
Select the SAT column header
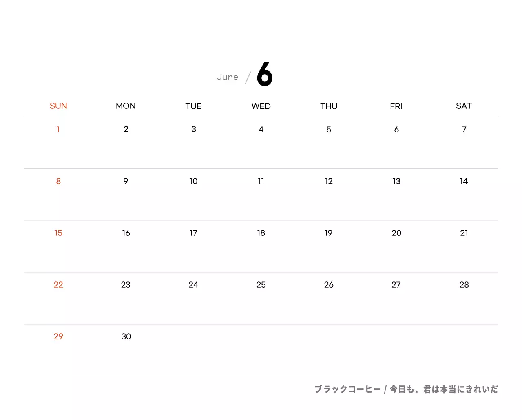coord(464,106)
